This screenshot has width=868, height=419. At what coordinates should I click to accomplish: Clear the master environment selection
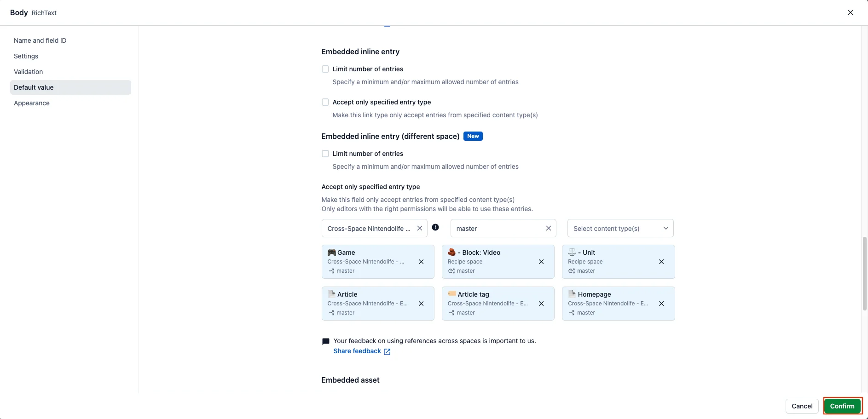point(549,228)
